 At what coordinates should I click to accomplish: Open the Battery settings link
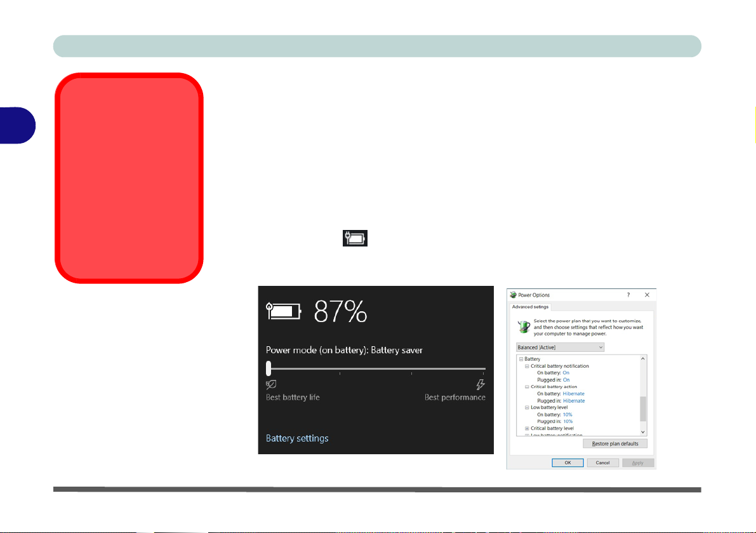(297, 438)
